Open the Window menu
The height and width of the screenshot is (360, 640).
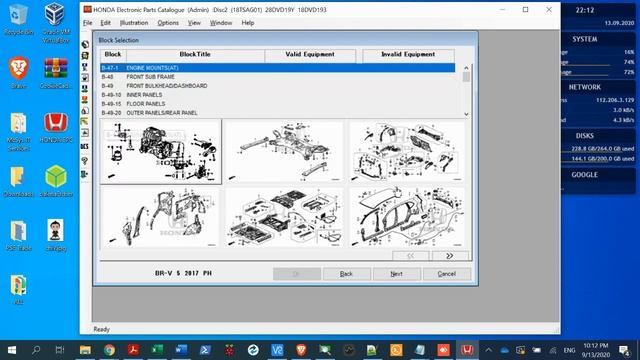coord(221,23)
